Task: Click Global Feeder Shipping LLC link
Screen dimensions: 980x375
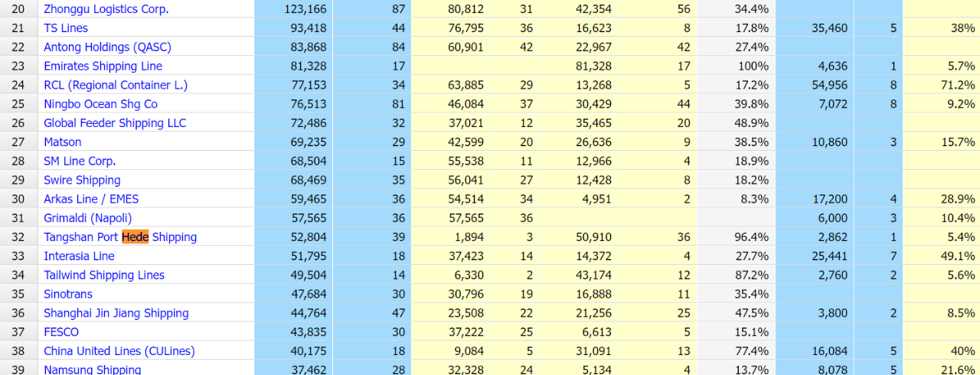Action: click(x=115, y=123)
